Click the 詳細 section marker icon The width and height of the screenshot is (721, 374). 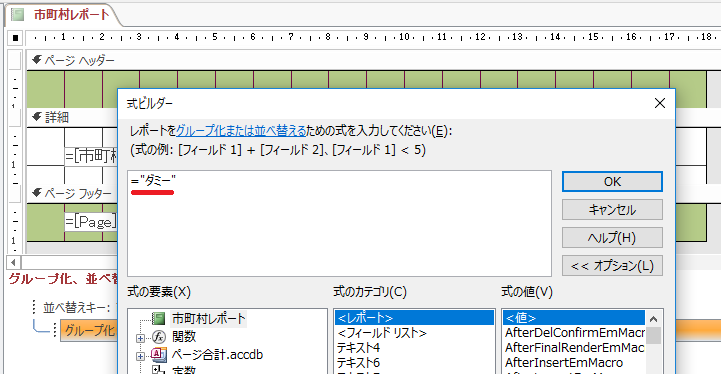tap(37, 117)
